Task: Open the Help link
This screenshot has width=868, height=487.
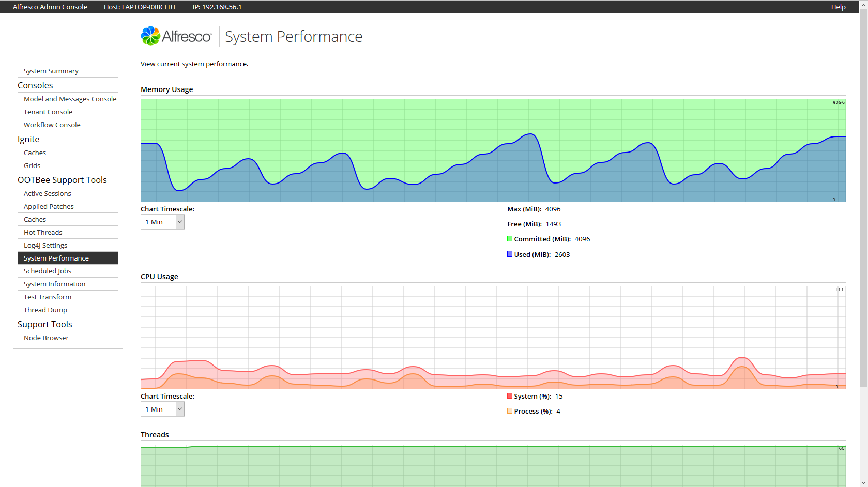Action: coord(838,7)
